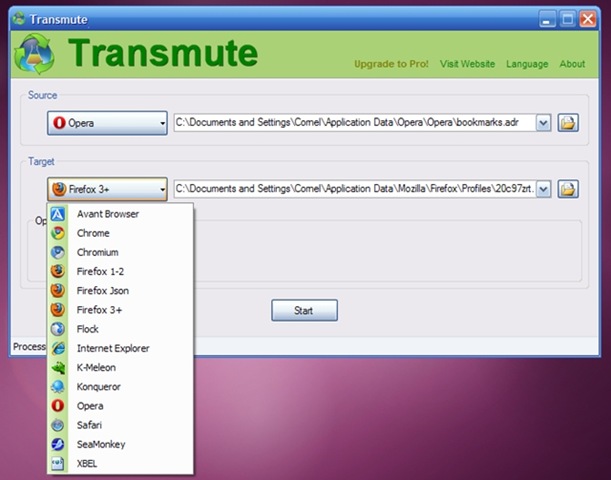Click the K-Meleon lizard icon

58,367
